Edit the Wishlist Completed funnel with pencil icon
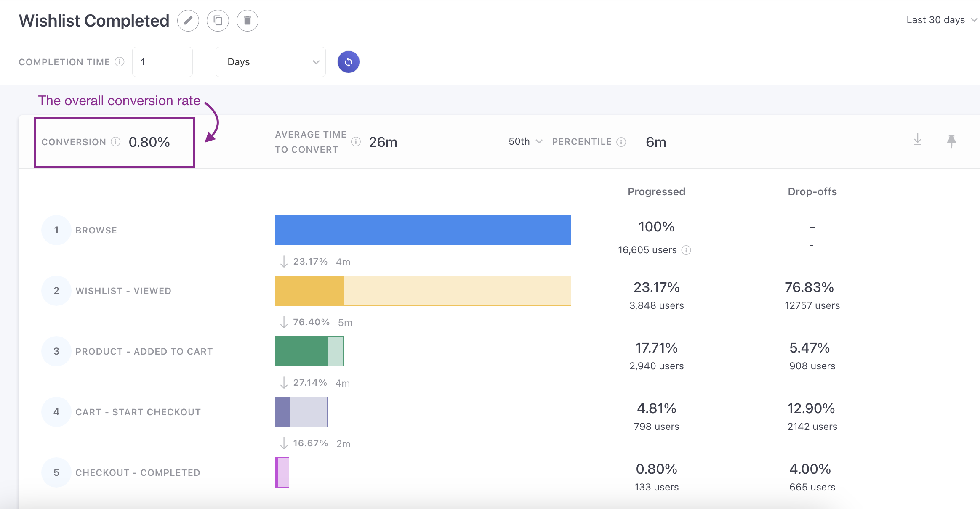This screenshot has width=980, height=509. coord(188,21)
